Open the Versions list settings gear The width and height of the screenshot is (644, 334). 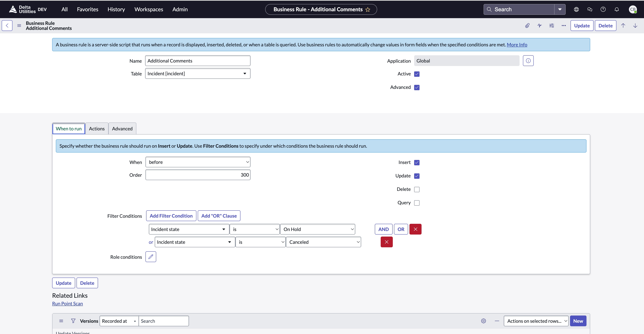coord(483,321)
